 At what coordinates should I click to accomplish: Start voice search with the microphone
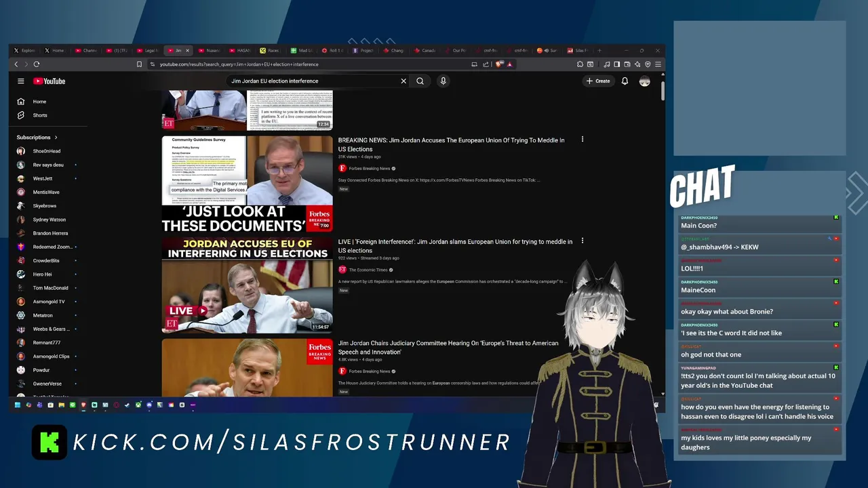coord(443,81)
